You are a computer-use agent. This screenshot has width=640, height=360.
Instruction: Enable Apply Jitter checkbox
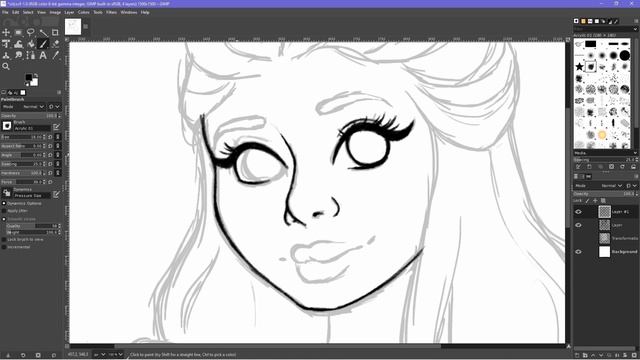(4, 211)
